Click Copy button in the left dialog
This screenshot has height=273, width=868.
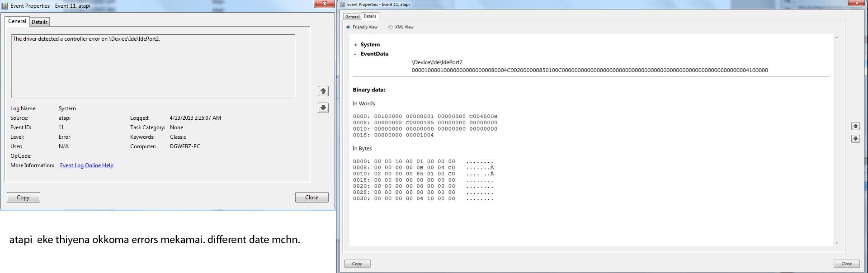point(23,198)
